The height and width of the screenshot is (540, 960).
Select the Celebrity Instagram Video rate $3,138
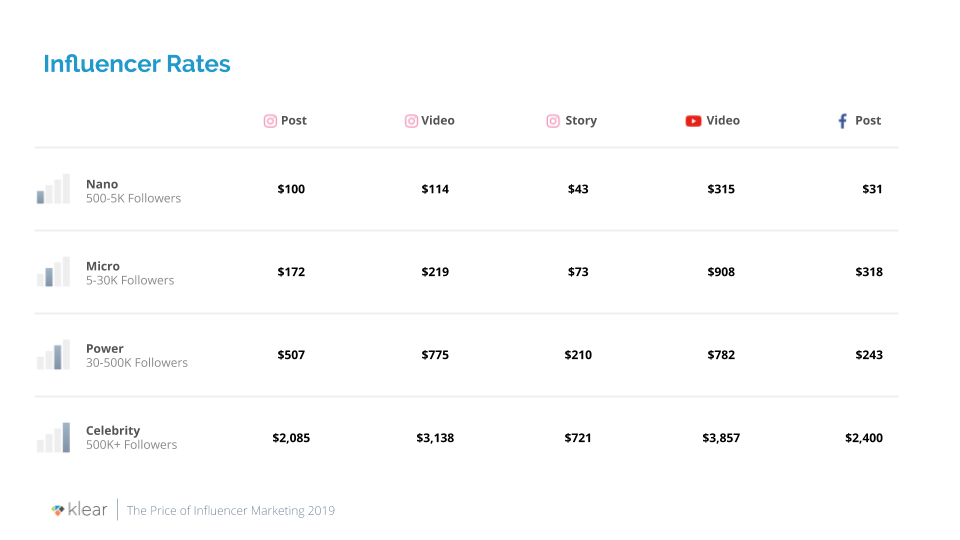[x=435, y=438]
